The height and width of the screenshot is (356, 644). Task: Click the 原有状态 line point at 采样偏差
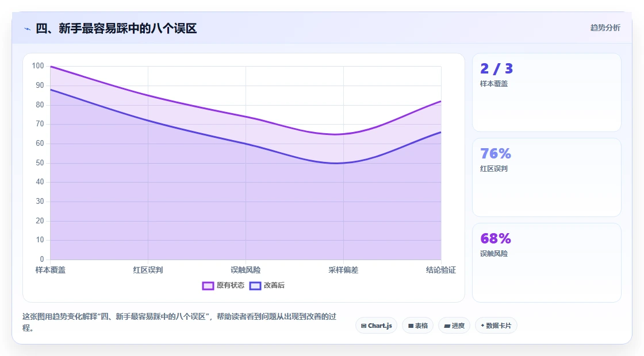(x=343, y=134)
